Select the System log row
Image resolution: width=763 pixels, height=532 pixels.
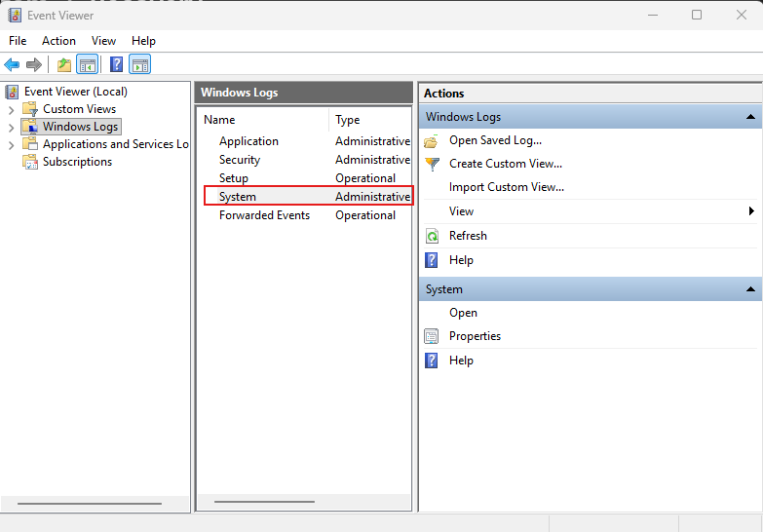(x=308, y=196)
